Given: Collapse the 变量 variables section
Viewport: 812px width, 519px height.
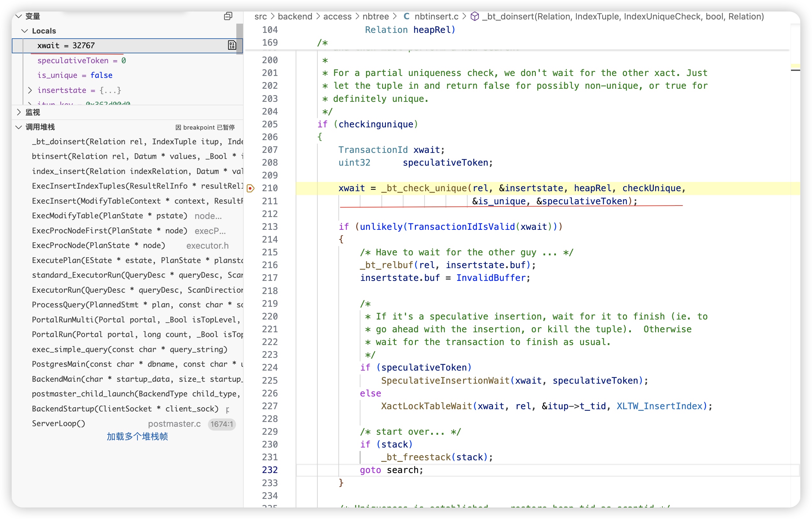Looking at the screenshot, I should coord(19,16).
